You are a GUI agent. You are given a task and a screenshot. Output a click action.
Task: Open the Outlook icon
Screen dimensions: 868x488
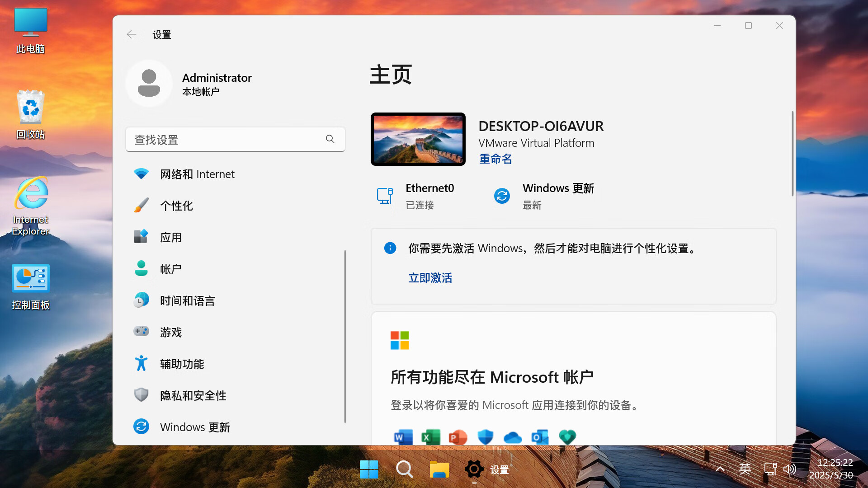coord(539,437)
